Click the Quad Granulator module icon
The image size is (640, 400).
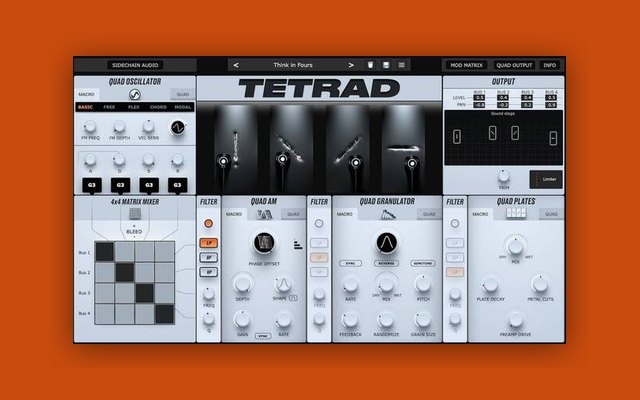[x=388, y=214]
